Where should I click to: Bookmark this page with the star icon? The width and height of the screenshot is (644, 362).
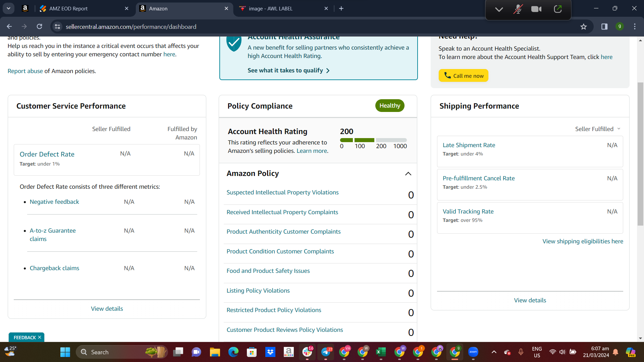tap(584, 26)
